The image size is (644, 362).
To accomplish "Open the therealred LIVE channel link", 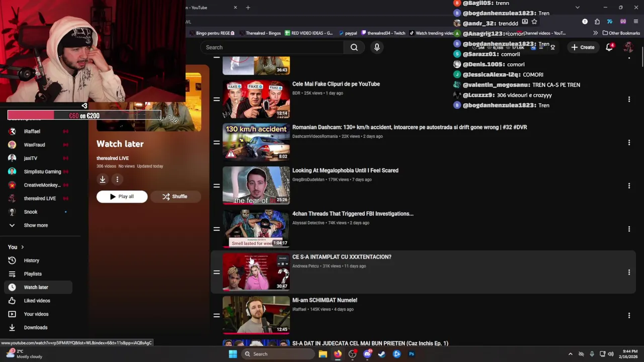I will (113, 158).
